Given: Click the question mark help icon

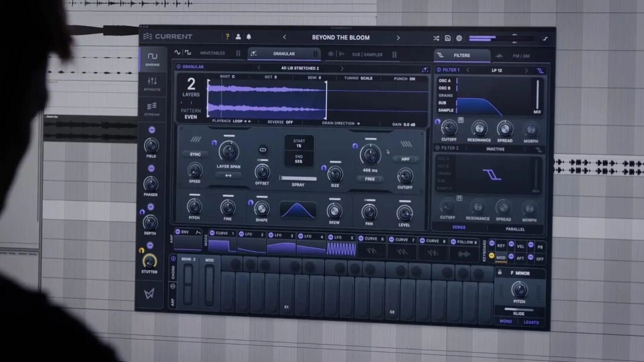Looking at the screenshot, I should (x=227, y=37).
